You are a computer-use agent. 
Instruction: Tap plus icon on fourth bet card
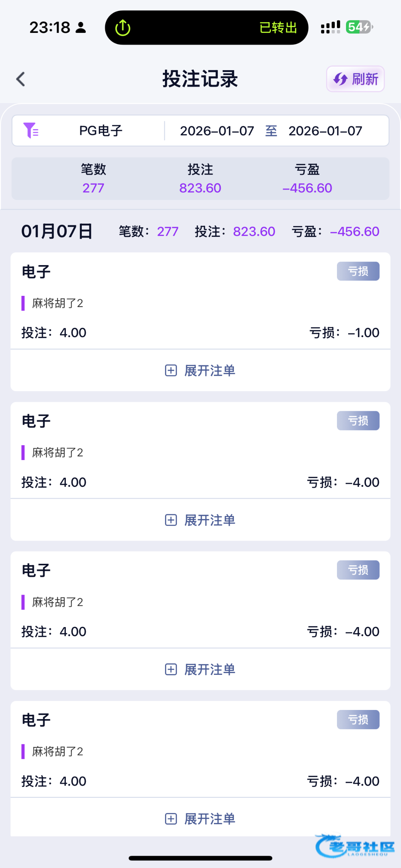click(171, 819)
